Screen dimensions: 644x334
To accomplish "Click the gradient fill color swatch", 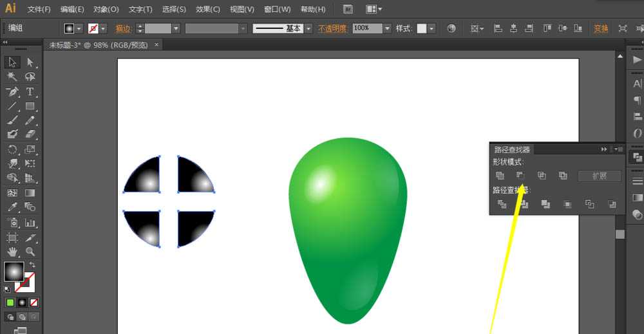I will click(x=14, y=271).
